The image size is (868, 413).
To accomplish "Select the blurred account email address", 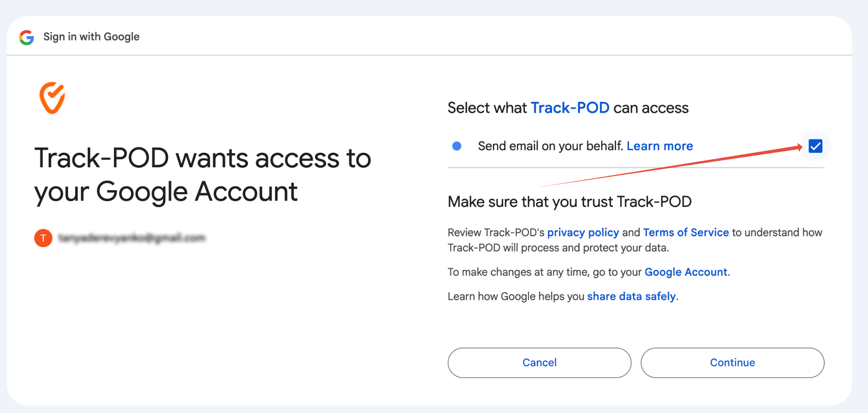I will (x=132, y=238).
